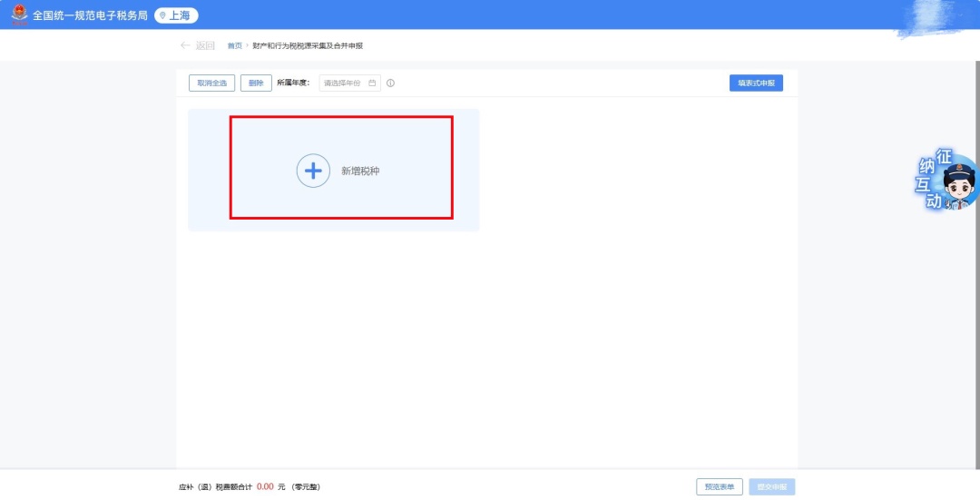Select the 新增税种 label text

pos(360,171)
